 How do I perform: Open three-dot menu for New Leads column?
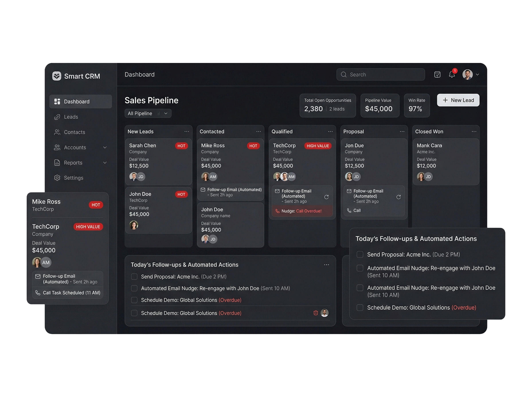pyautogui.click(x=187, y=132)
